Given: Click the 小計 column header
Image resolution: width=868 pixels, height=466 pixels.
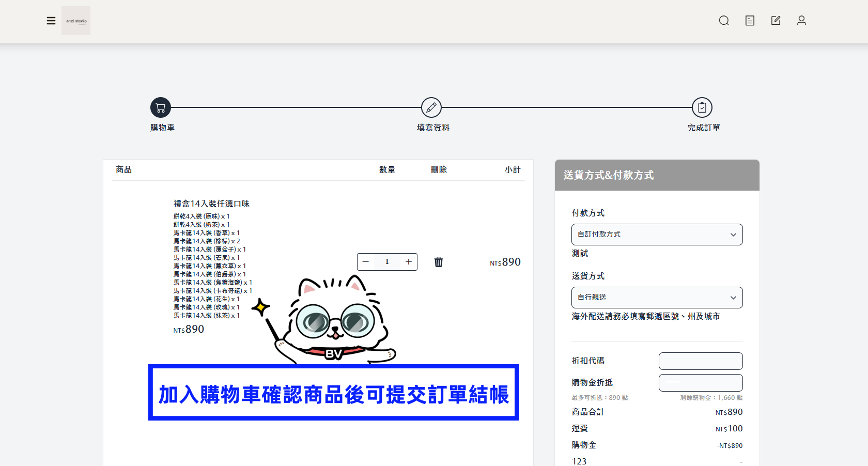Looking at the screenshot, I should 513,169.
